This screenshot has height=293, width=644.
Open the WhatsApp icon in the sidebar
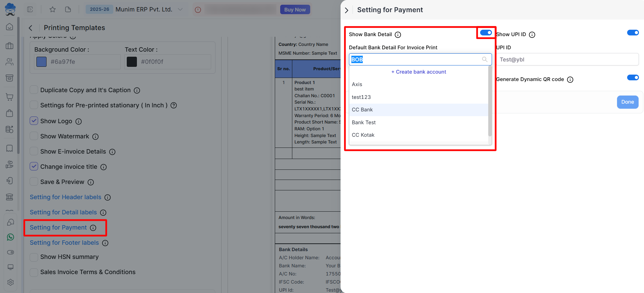point(10,237)
